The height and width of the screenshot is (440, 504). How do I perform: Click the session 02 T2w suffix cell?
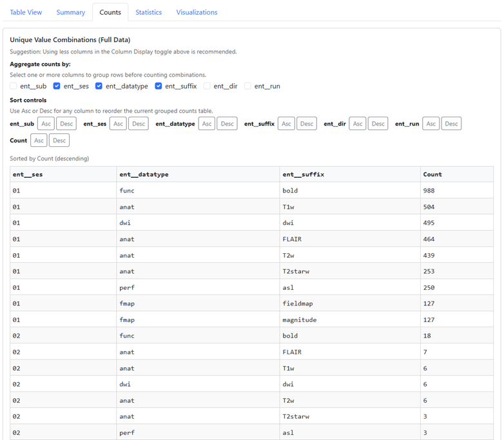[350, 401]
